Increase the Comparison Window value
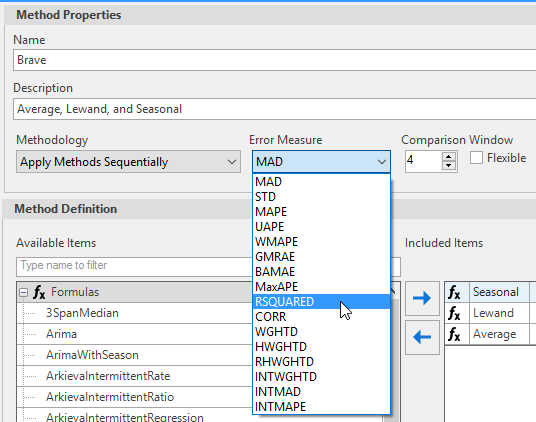The image size is (536, 422). click(448, 157)
